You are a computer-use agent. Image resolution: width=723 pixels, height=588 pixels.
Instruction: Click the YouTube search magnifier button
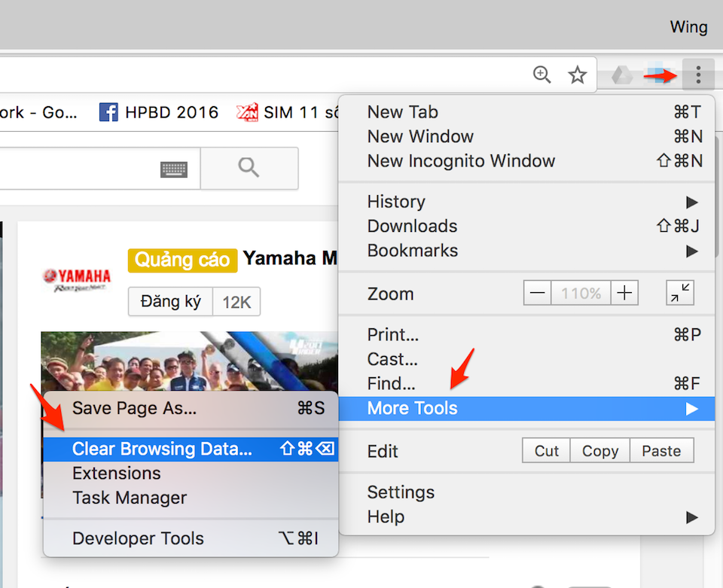click(249, 168)
